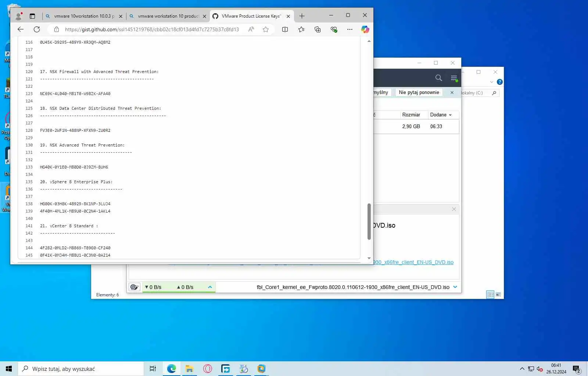
Task: Toggle speed limit snail icon
Action: click(135, 287)
